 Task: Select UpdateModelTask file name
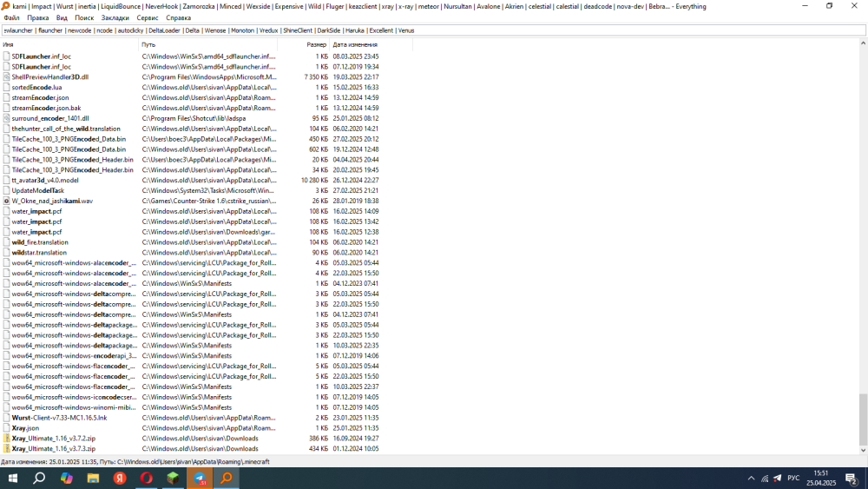[x=37, y=190]
